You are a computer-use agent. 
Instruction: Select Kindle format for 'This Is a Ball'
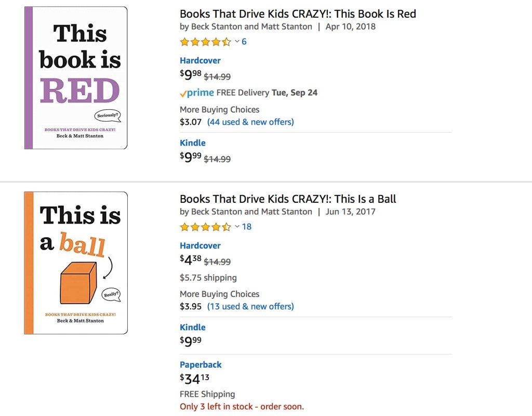pyautogui.click(x=193, y=327)
